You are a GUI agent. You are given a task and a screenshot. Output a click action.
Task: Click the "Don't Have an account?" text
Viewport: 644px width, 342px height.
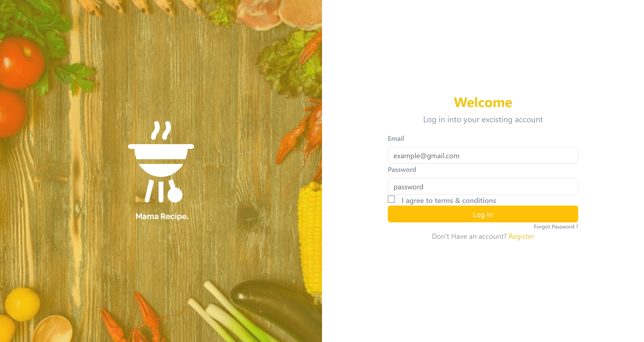point(469,236)
